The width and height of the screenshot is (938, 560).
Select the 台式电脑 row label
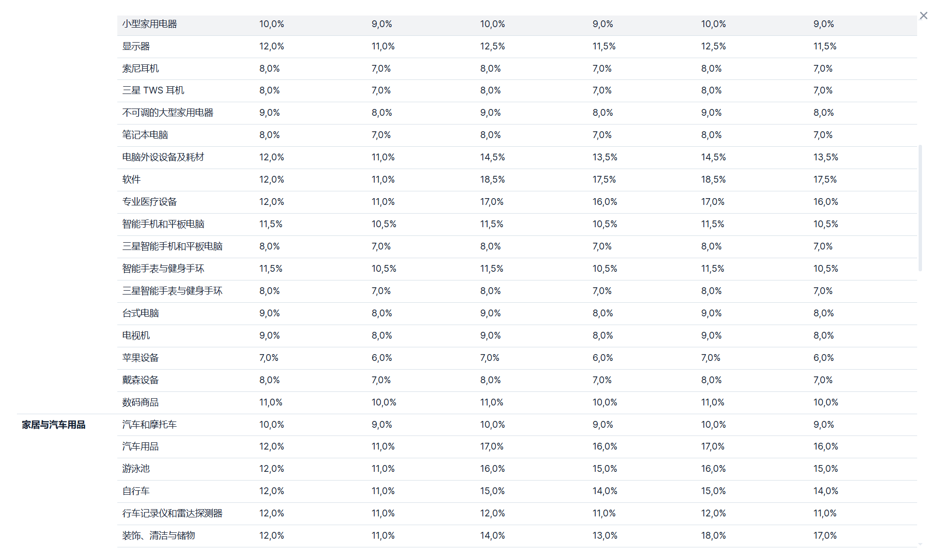tap(140, 313)
